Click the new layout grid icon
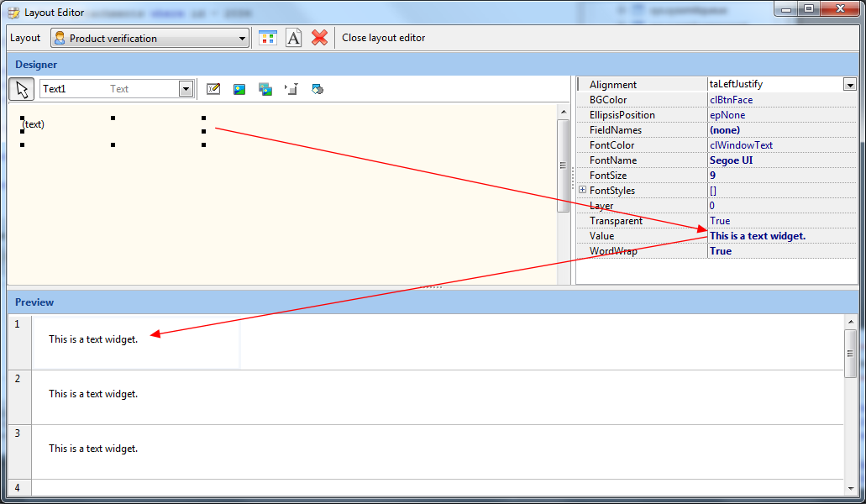 (x=267, y=38)
